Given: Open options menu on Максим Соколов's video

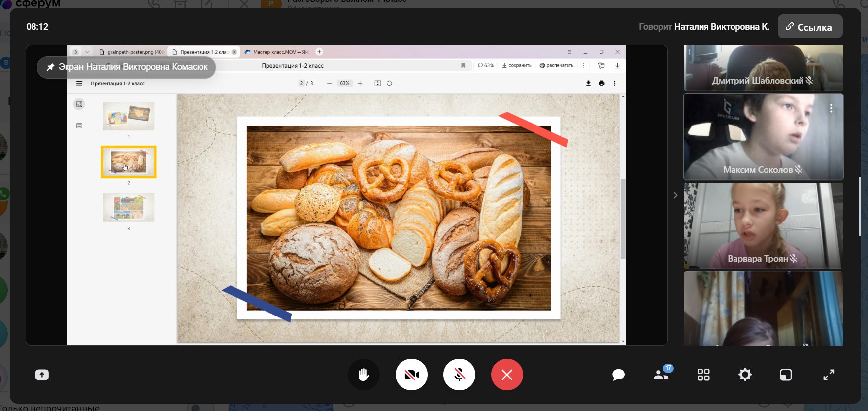Looking at the screenshot, I should click(x=831, y=108).
